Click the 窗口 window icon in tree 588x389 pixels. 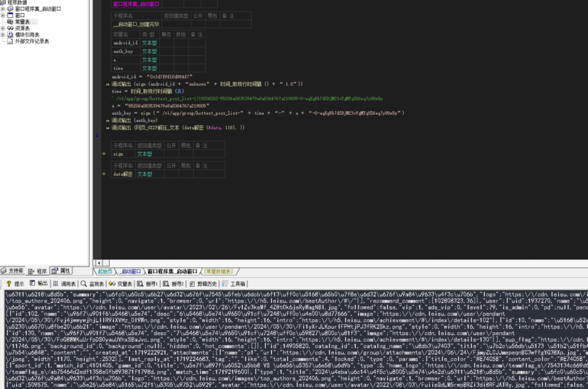coord(10,16)
